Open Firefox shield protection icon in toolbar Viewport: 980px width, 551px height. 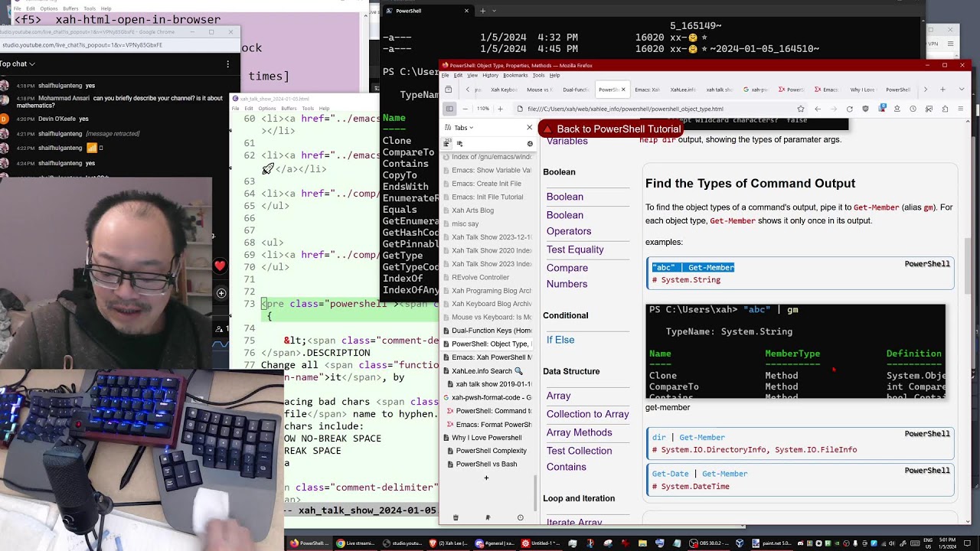point(865,109)
